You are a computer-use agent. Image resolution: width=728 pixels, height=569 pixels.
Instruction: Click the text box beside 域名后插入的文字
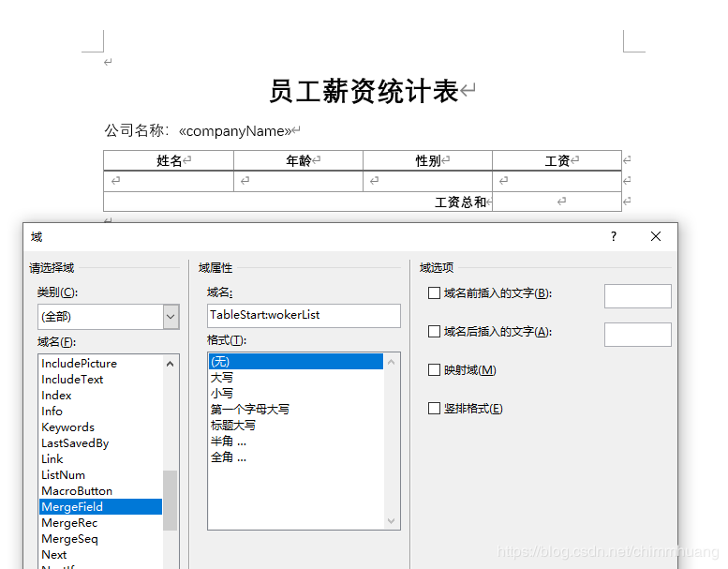(x=638, y=335)
